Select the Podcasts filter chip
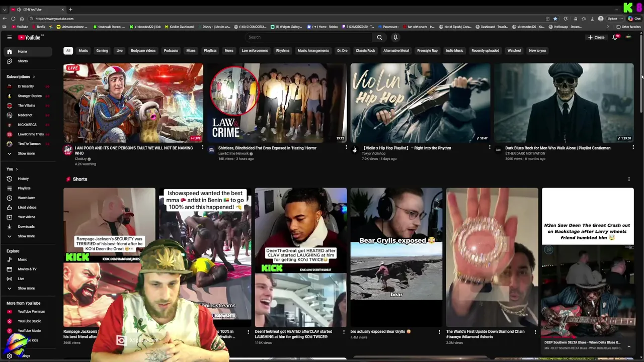Image resolution: width=644 pixels, height=362 pixels. pos(171,50)
